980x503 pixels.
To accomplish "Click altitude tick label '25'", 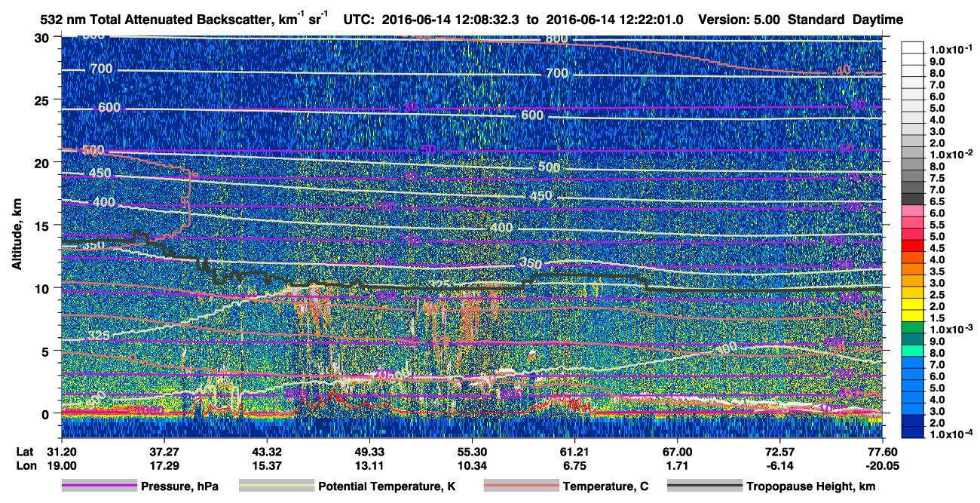I will coord(44,100).
